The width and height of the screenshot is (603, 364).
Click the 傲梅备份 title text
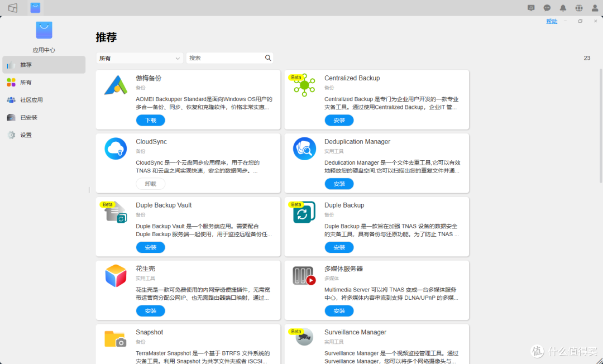click(x=149, y=78)
